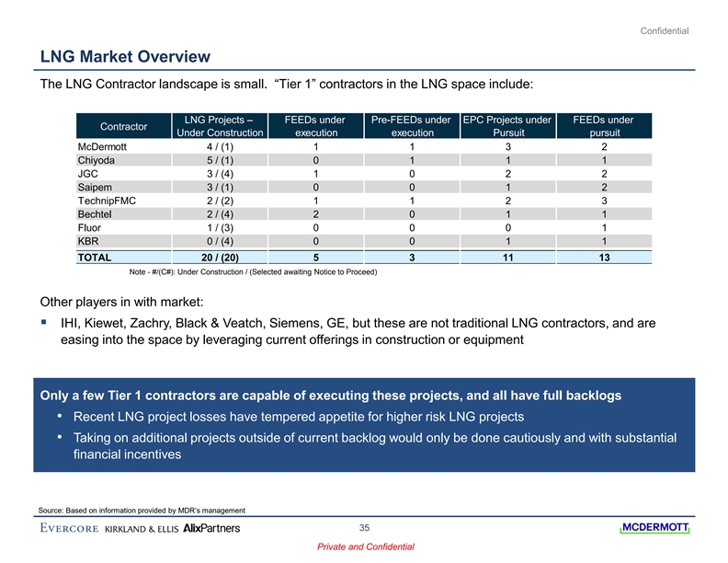
Task: Select the KBR row label
Action: pyautogui.click(x=88, y=241)
